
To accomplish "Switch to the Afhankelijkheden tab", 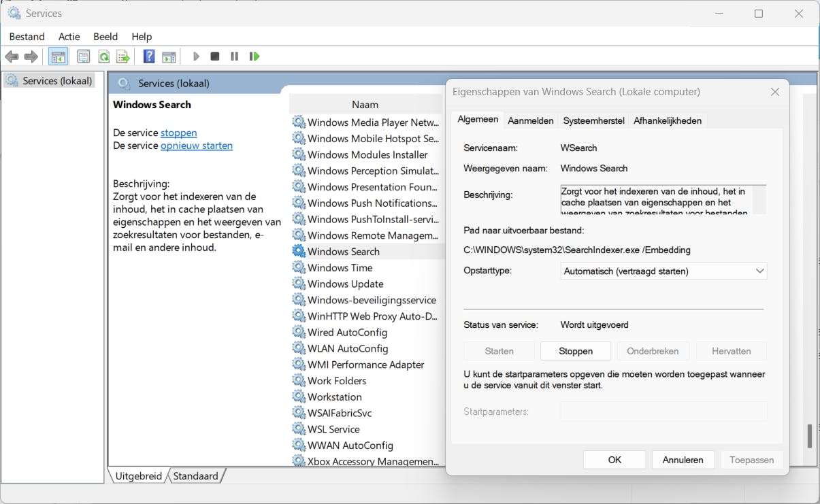I will coord(668,120).
